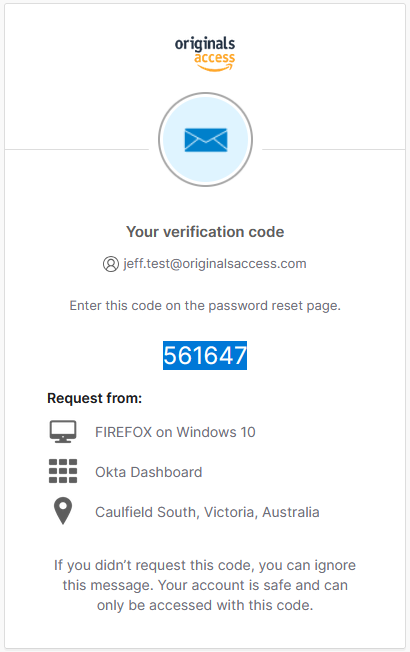Viewport: 410px width, 652px height.
Task: Click the user profile icon beside email
Action: tap(111, 264)
